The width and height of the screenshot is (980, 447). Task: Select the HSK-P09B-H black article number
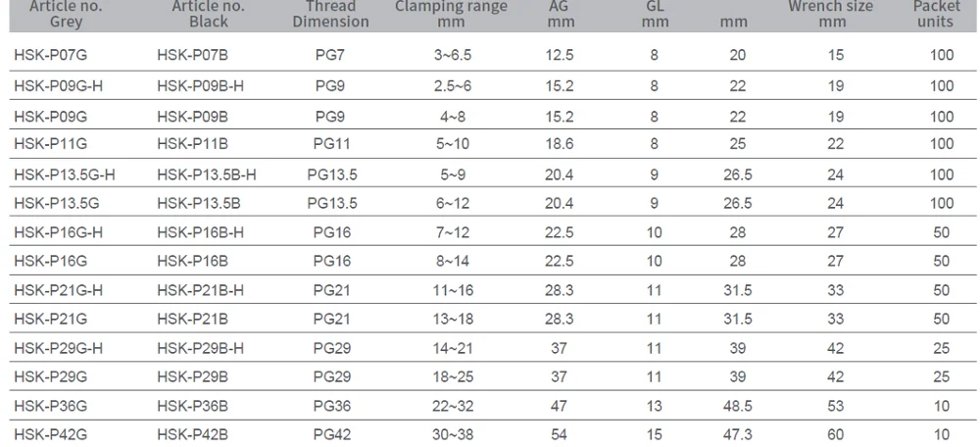pos(200,86)
